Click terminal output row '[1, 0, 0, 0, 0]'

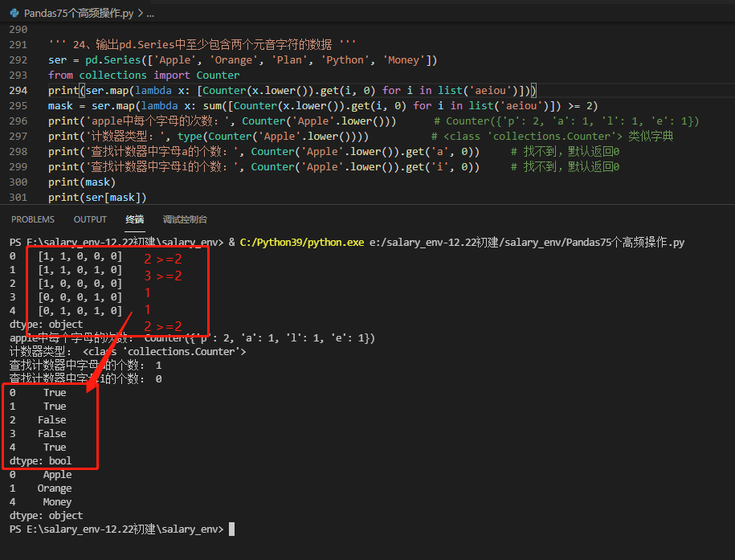[80, 284]
